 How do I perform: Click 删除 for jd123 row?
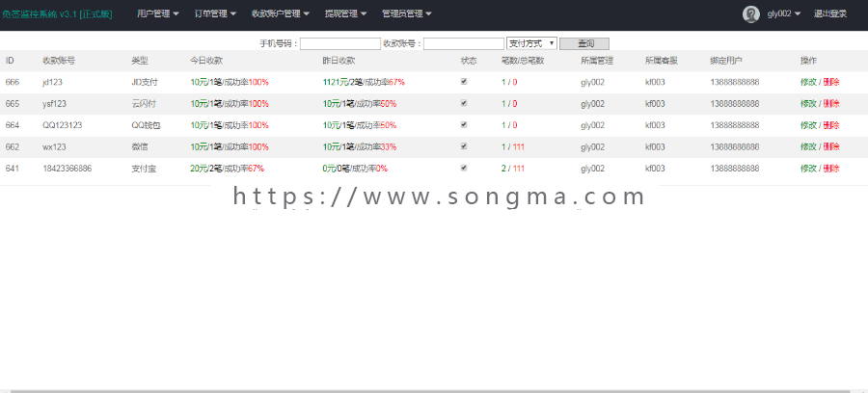[x=831, y=82]
